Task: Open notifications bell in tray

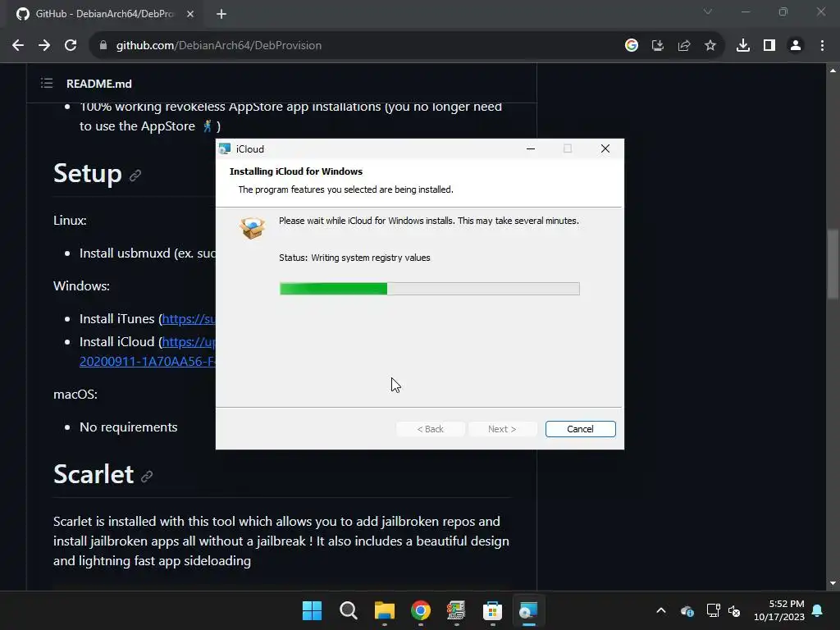Action: click(818, 610)
